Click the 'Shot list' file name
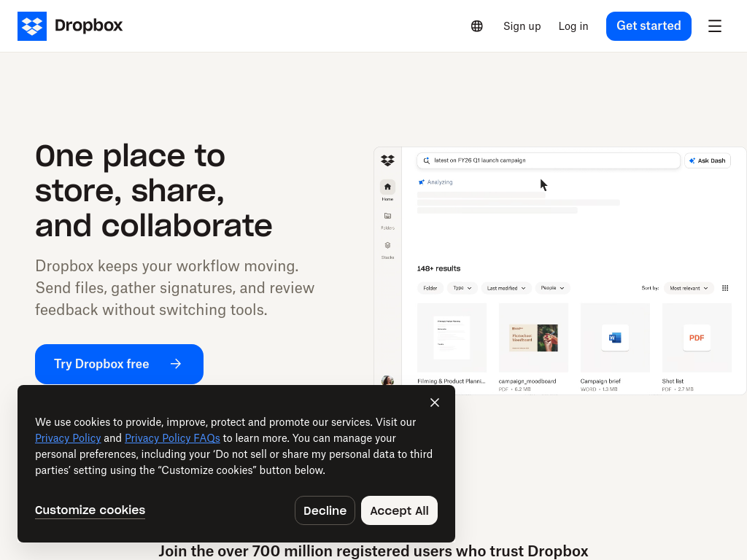 coord(673,381)
